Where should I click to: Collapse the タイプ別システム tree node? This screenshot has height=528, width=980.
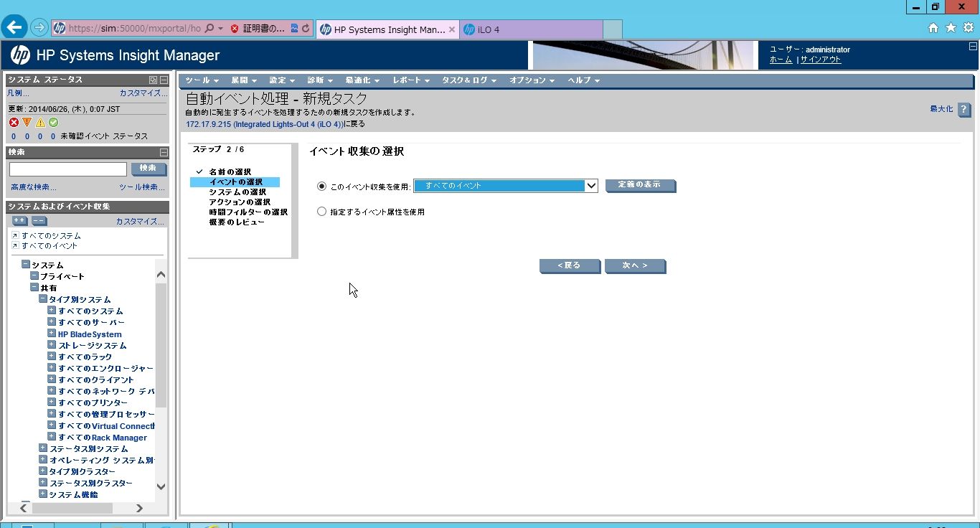pyautogui.click(x=43, y=299)
